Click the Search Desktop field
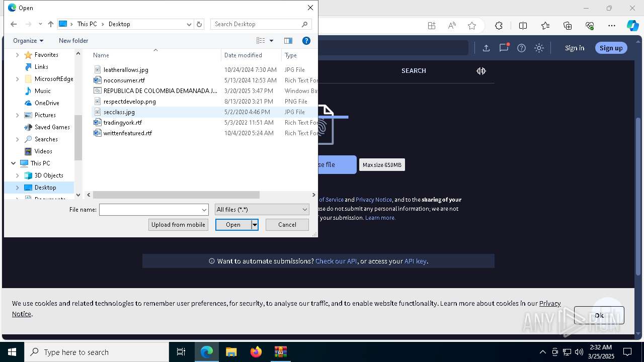The width and height of the screenshot is (644, 362). [261, 24]
